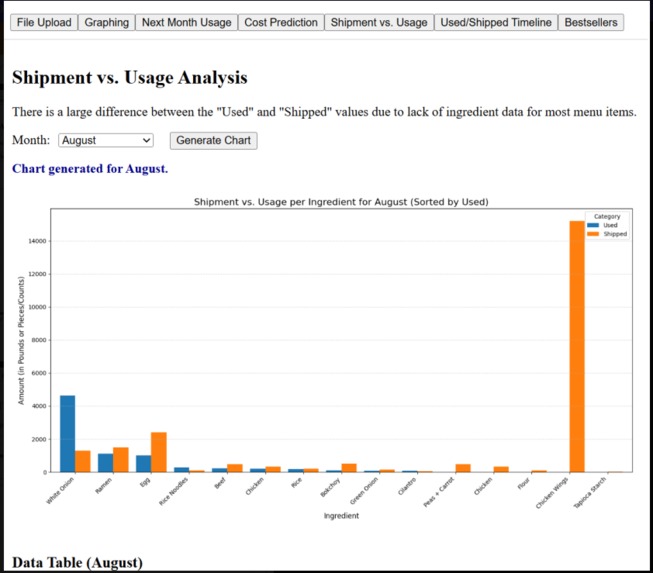This screenshot has width=653, height=573.
Task: Click the Generate Chart button
Action: click(213, 140)
